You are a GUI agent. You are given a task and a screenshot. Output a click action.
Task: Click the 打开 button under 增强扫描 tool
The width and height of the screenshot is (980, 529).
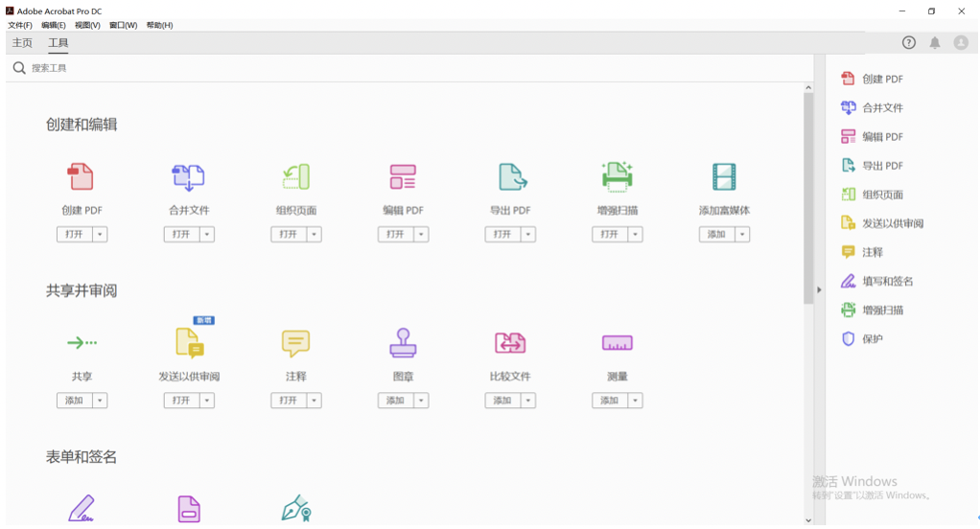(610, 234)
